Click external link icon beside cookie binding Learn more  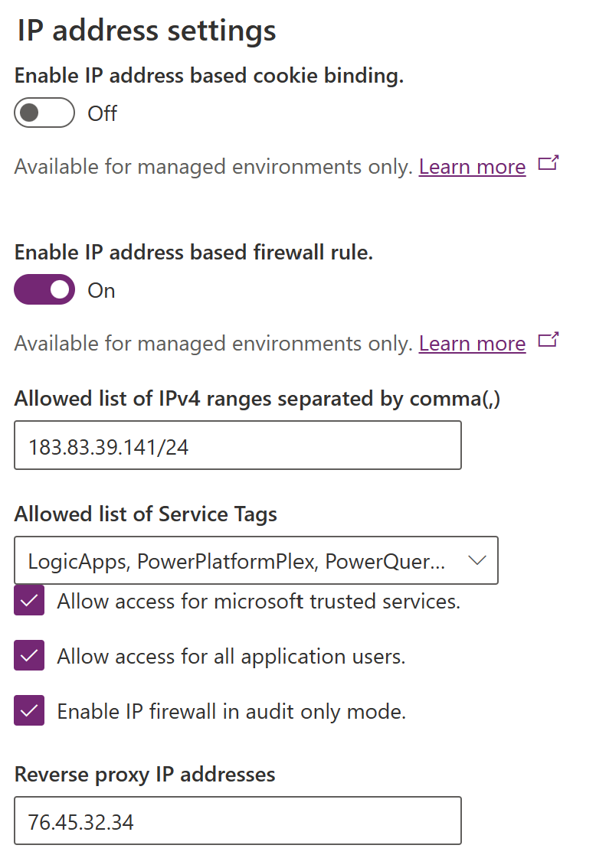548,163
